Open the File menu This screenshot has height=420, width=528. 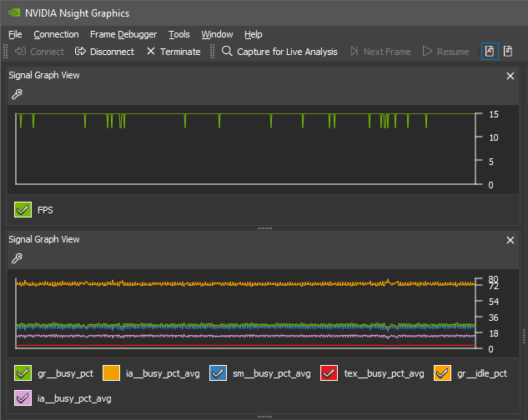(x=15, y=34)
